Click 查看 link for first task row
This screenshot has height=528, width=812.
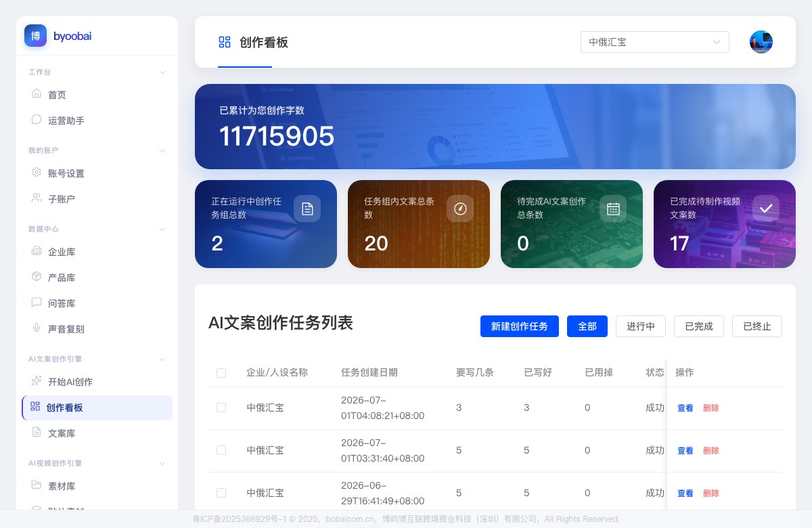(x=685, y=408)
